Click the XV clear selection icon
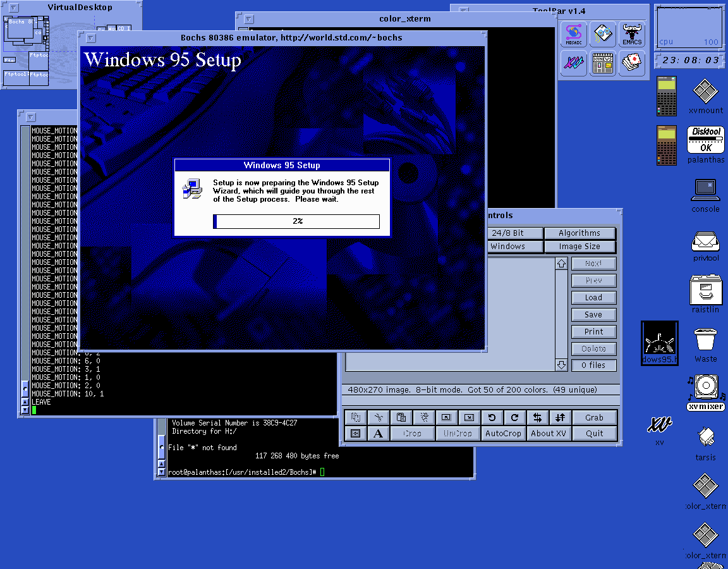The height and width of the screenshot is (569, 728). click(424, 417)
